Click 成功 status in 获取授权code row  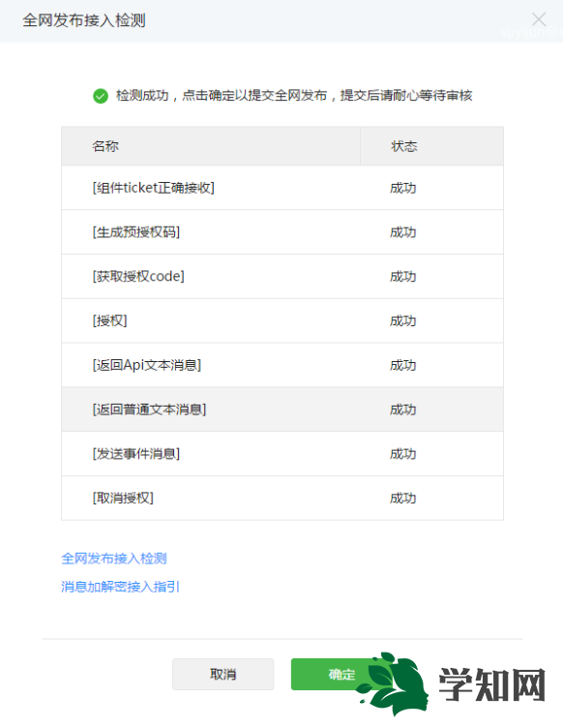click(403, 277)
